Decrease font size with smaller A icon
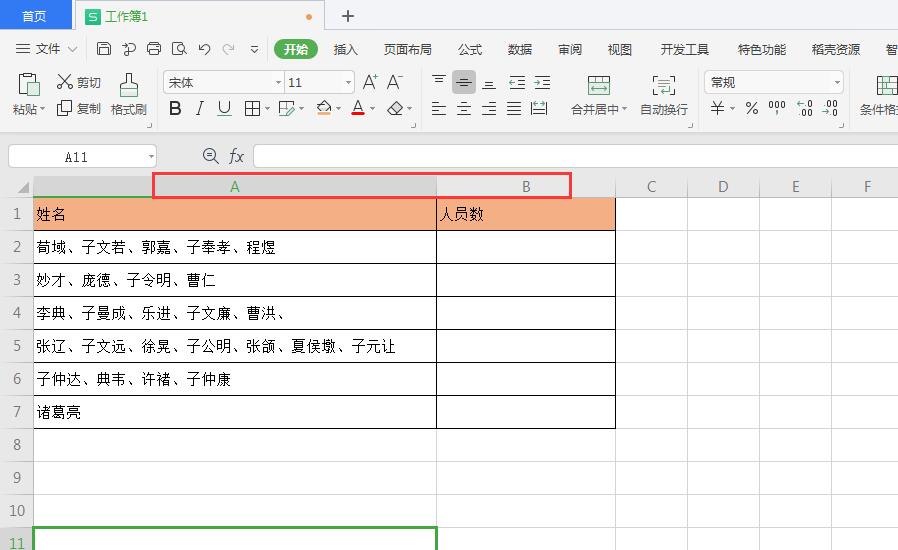Screen dimensions: 898x550 pyautogui.click(x=395, y=82)
